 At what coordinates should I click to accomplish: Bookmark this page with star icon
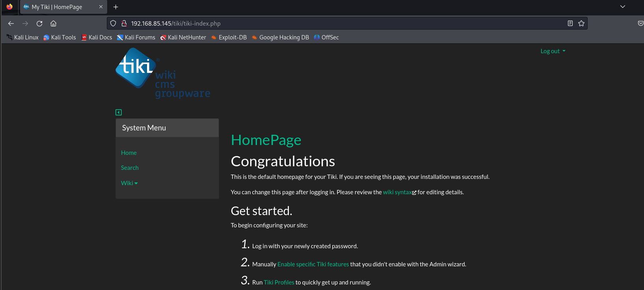[x=581, y=24]
